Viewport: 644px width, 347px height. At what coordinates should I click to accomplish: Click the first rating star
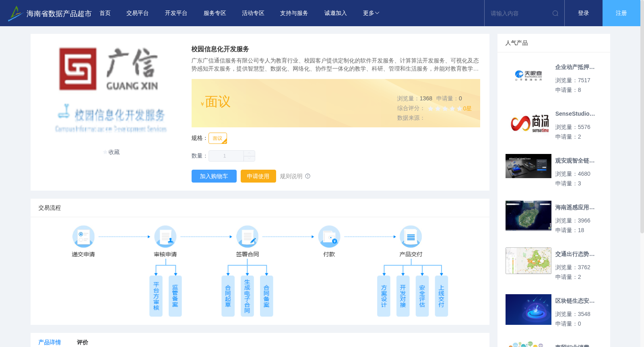(x=431, y=108)
